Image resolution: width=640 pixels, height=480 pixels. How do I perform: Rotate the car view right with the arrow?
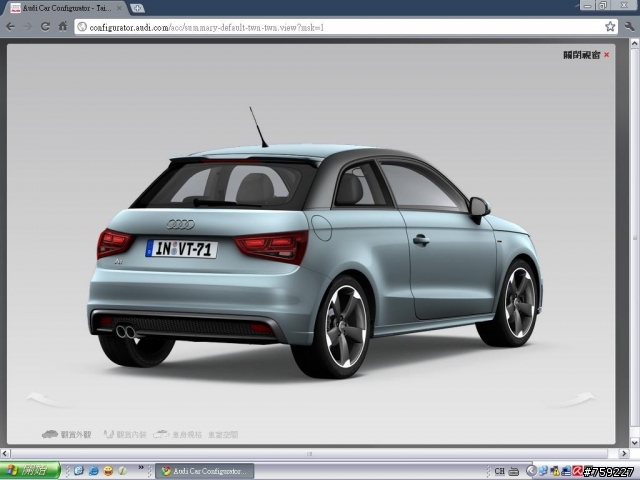(571, 400)
